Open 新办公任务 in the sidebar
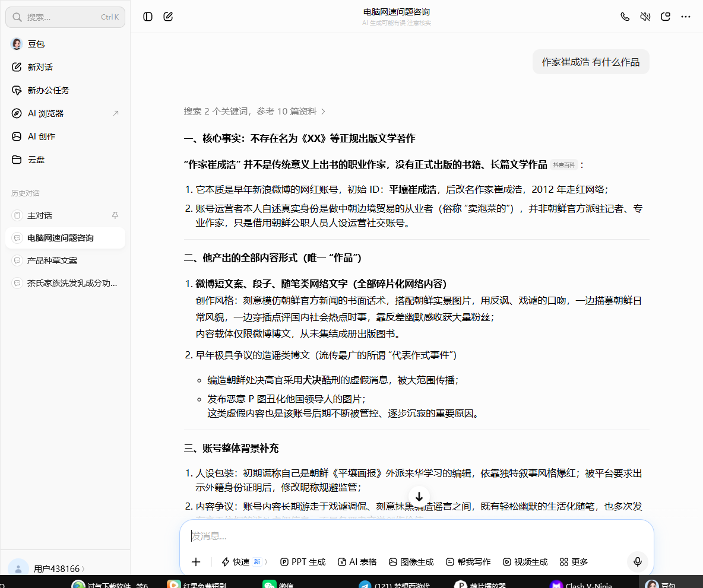This screenshot has height=588, width=703. [x=65, y=90]
